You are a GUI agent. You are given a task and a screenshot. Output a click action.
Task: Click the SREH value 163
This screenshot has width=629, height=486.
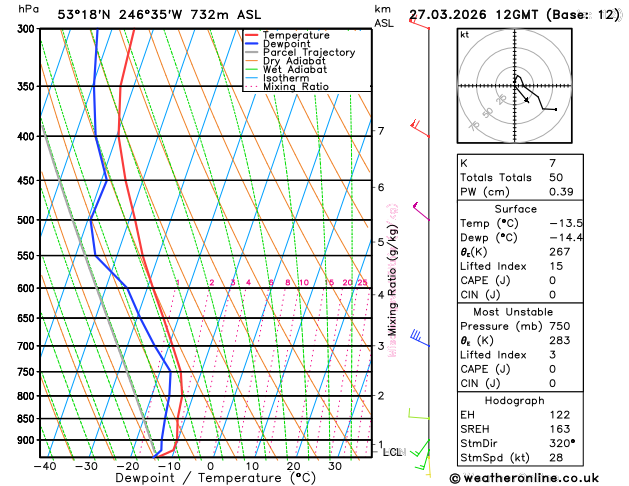[560, 429]
